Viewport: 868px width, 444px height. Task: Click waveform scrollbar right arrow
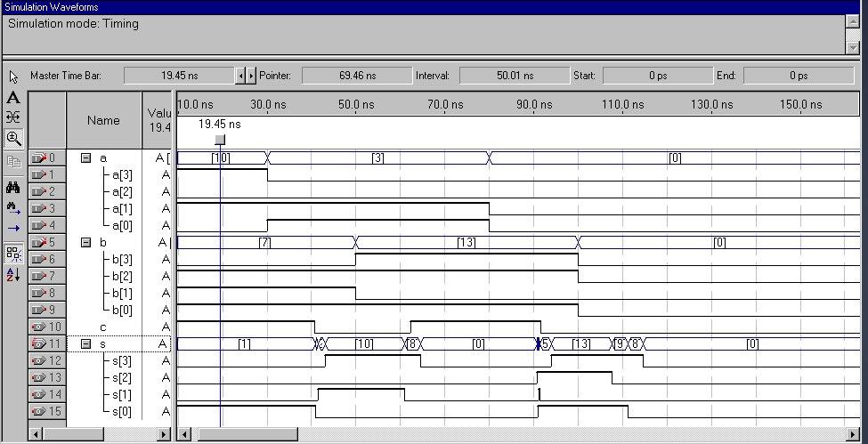click(854, 434)
